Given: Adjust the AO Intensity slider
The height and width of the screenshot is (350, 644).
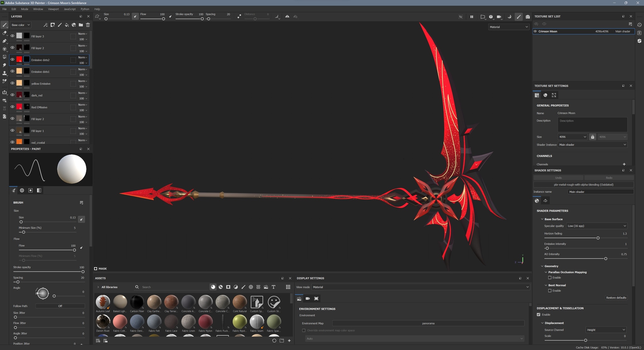Looking at the screenshot, I should tap(605, 258).
